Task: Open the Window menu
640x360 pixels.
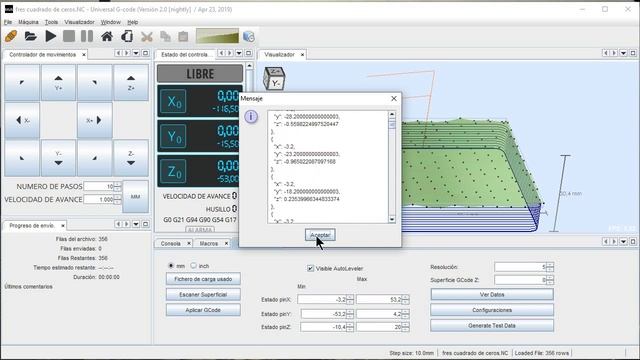Action: point(111,22)
